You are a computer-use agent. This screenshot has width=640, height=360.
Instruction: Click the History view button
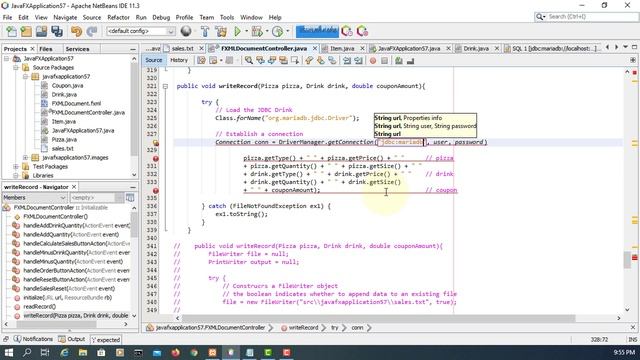(179, 60)
